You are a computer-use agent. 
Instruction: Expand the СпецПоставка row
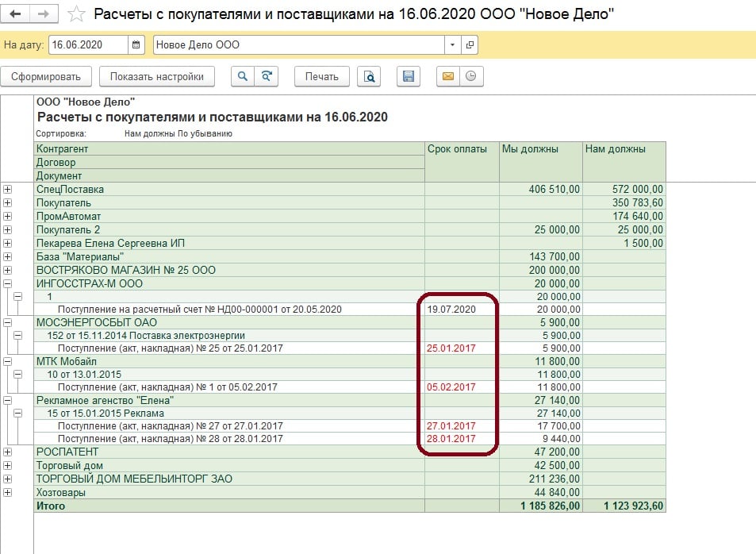[x=8, y=190]
